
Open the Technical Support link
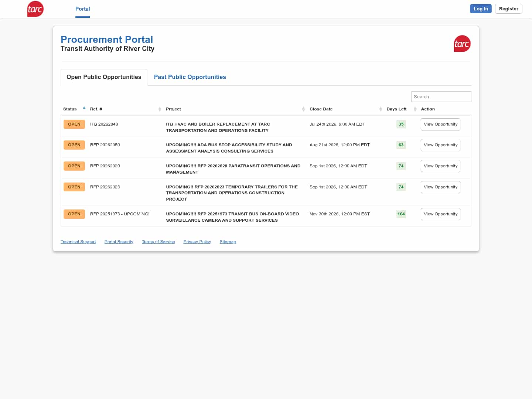[x=78, y=242]
